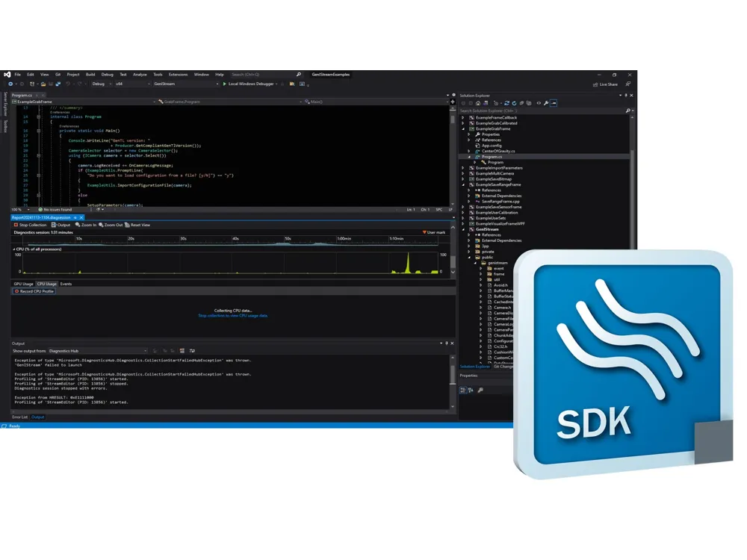Pin the Output panel with auto-hide icon
Screen dimensions: 747x560
(x=447, y=343)
